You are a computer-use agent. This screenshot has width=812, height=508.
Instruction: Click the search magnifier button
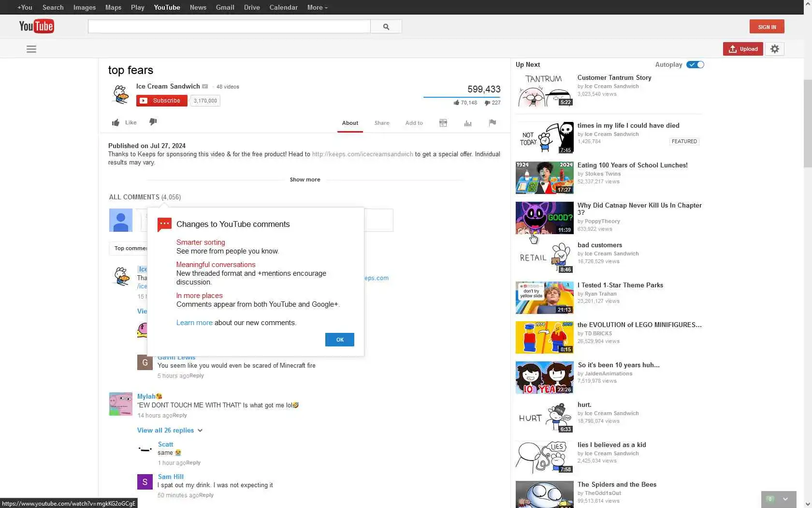tap(386, 27)
